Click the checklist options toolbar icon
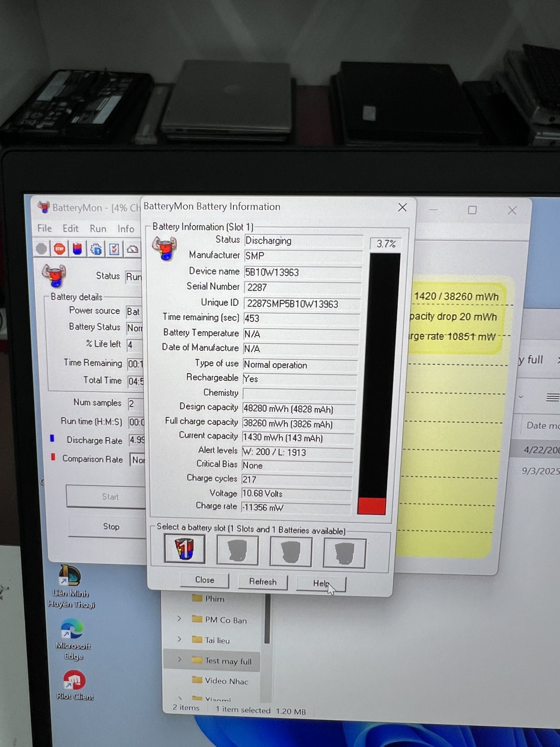 tap(114, 249)
